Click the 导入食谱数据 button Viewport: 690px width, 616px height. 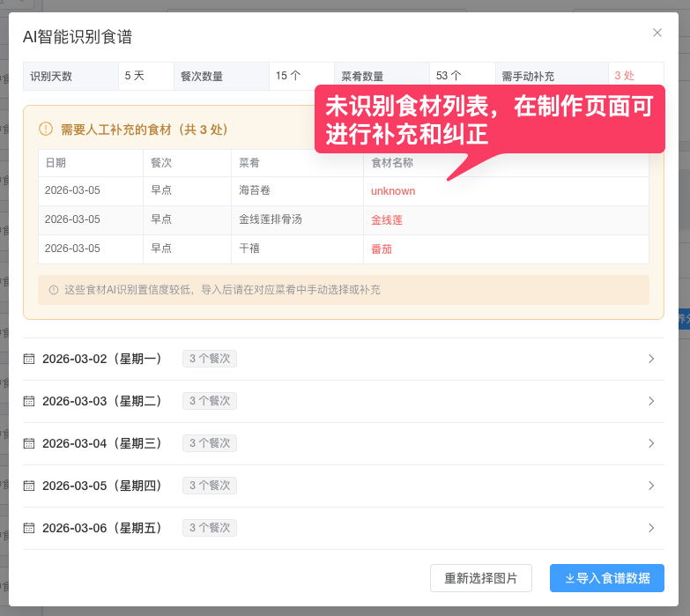(607, 578)
